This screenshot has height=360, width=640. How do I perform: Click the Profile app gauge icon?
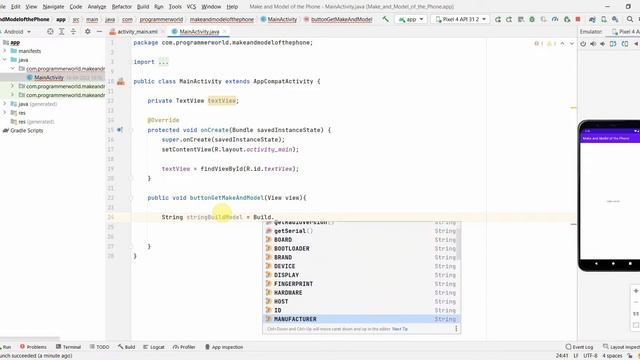(x=555, y=19)
